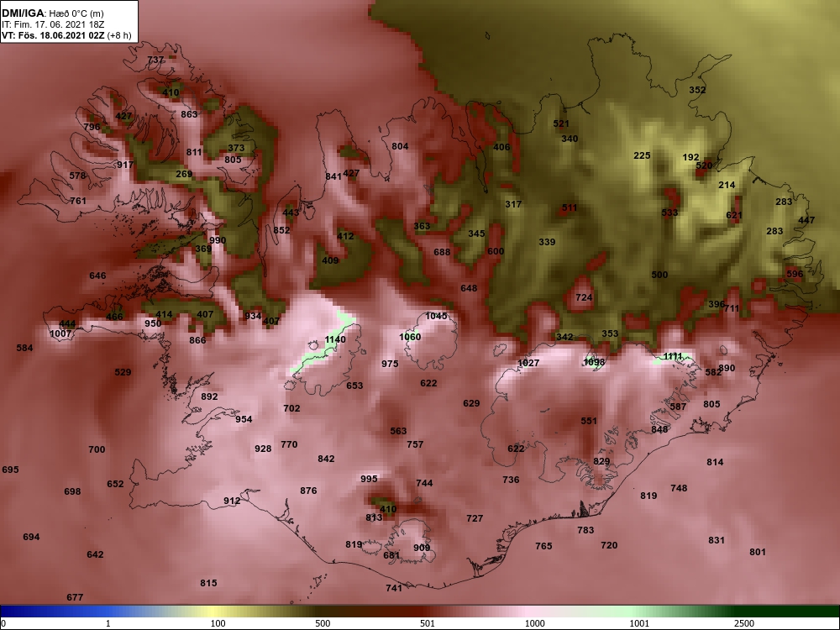Click the 1000 label on the color legend
This screenshot has height=630, width=840.
pyautogui.click(x=534, y=623)
